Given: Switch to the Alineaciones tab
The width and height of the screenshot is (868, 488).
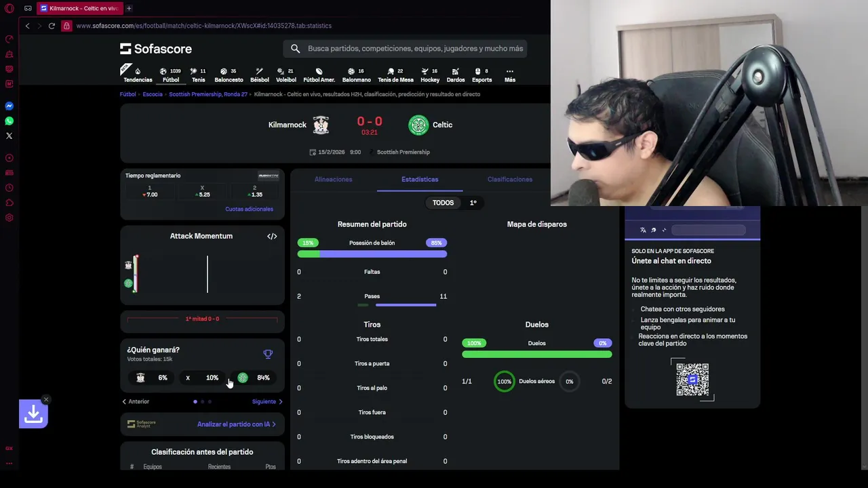Looking at the screenshot, I should (333, 180).
